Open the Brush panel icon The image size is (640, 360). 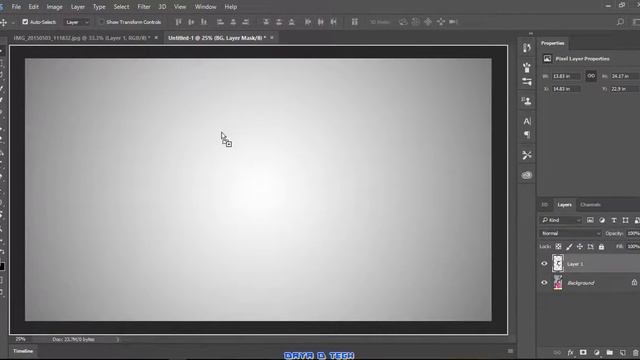[x=527, y=67]
